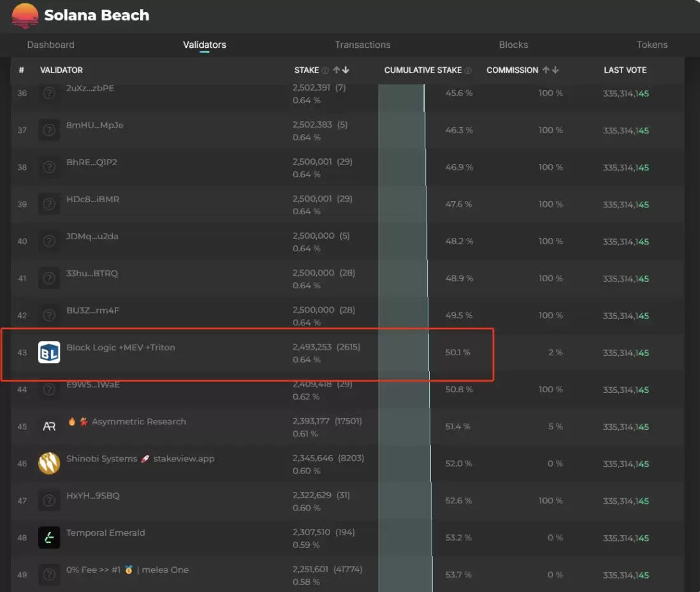Click the Shinobi Systems gold logo
700x592 pixels.
click(49, 464)
